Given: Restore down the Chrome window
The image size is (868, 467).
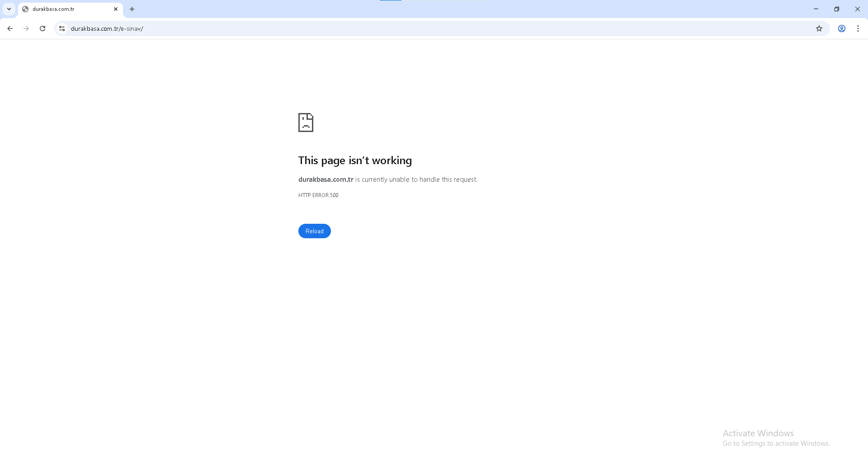Looking at the screenshot, I should click(837, 9).
